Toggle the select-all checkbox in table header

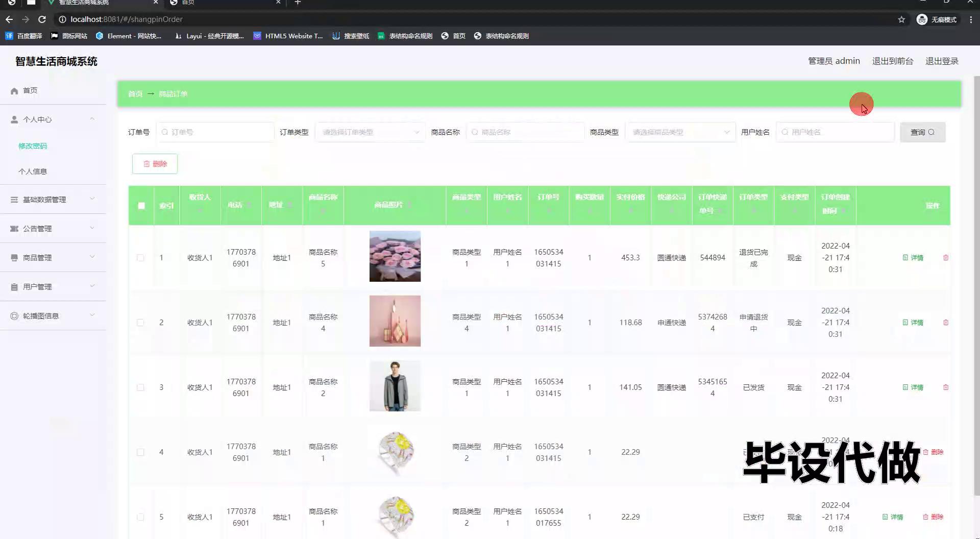[x=141, y=206]
